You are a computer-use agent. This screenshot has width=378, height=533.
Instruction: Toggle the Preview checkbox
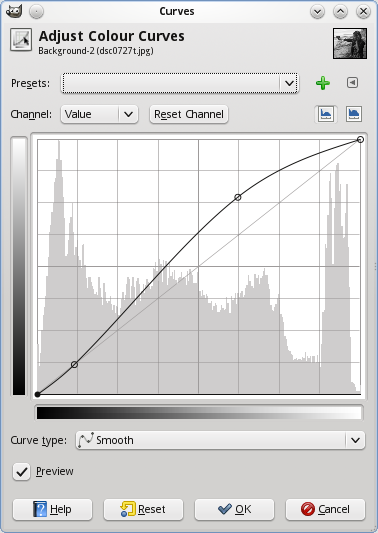[21, 471]
